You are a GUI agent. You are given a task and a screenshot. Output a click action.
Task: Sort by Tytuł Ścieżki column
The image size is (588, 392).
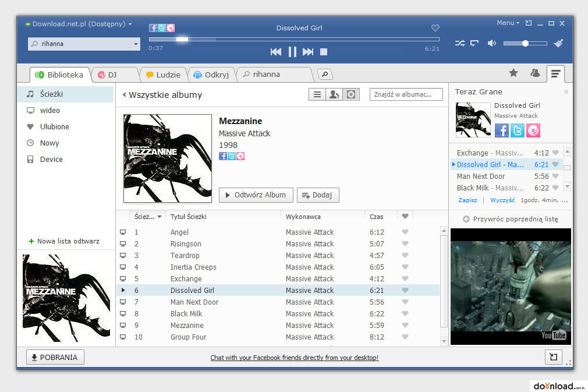tap(188, 217)
